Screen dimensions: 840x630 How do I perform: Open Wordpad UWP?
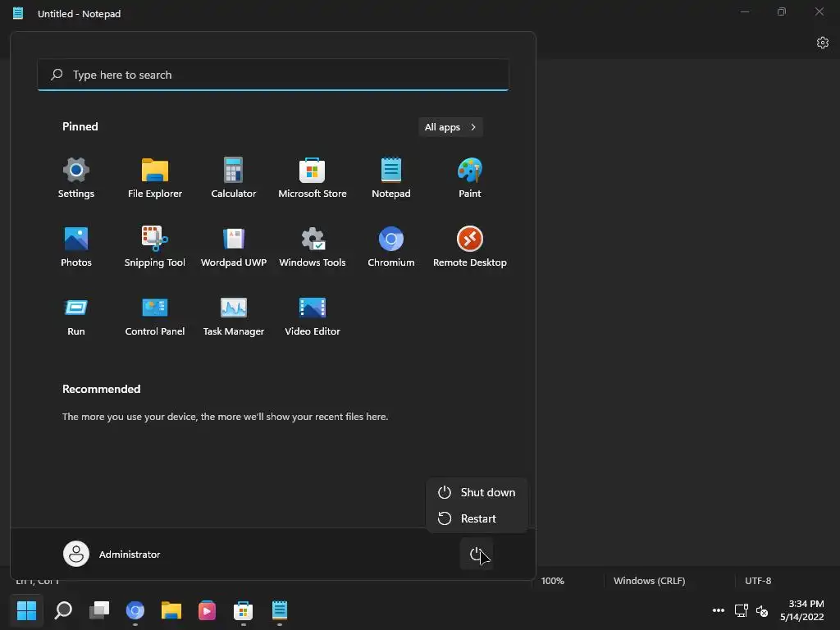click(x=234, y=247)
